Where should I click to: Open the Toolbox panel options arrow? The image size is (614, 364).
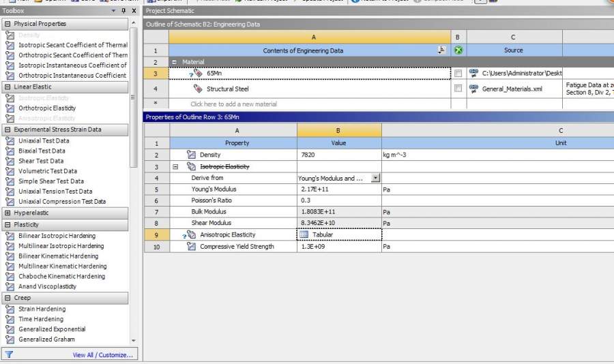(113, 11)
